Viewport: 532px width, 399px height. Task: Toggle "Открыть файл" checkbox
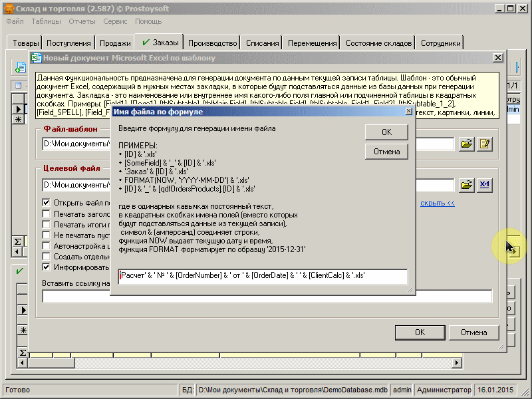pos(46,203)
